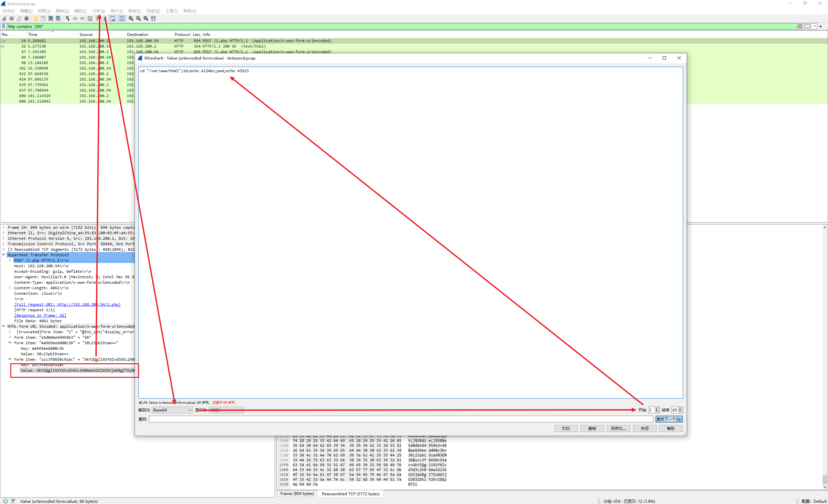Switch to Reassembled TCP (5172 bytes) tab
The image size is (828, 504).
pos(351,494)
